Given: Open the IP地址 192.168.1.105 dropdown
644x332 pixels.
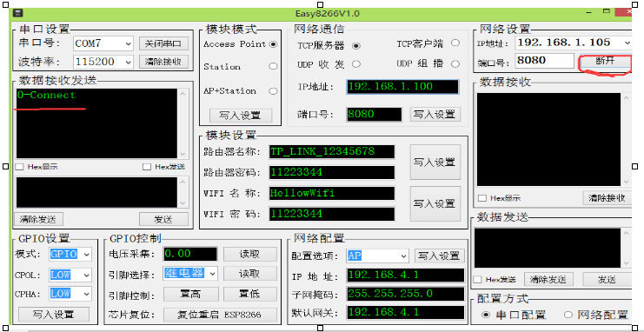Looking at the screenshot, I should [627, 43].
